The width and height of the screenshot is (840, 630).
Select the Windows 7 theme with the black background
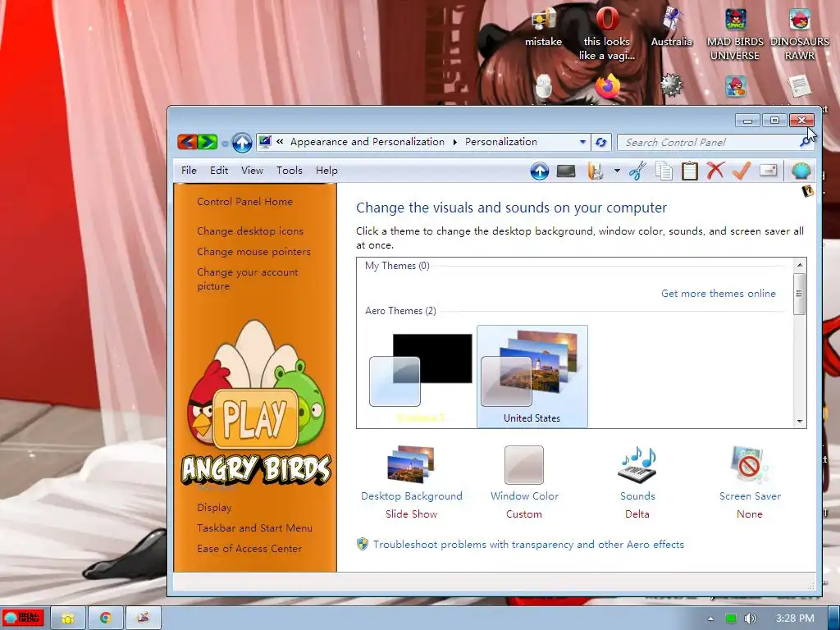pos(421,376)
